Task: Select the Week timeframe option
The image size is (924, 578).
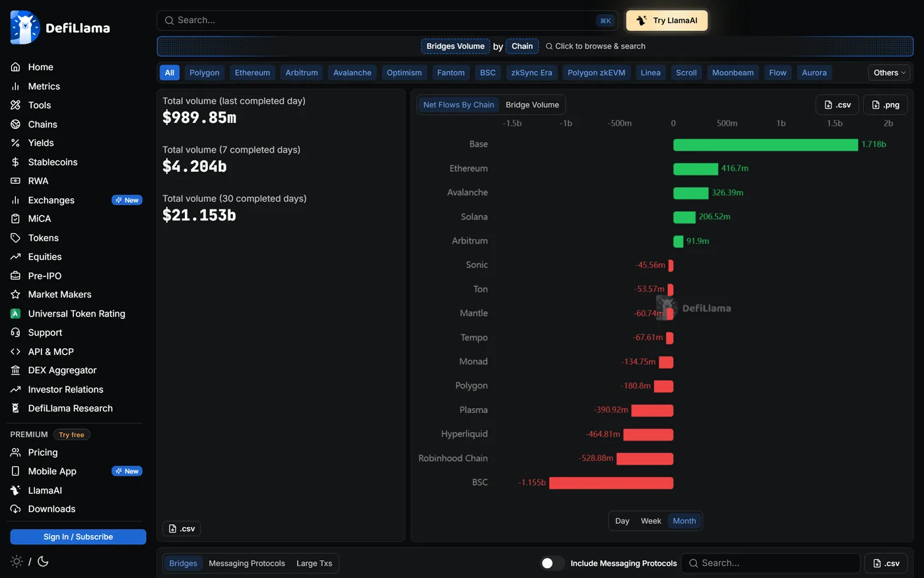Action: pyautogui.click(x=651, y=521)
